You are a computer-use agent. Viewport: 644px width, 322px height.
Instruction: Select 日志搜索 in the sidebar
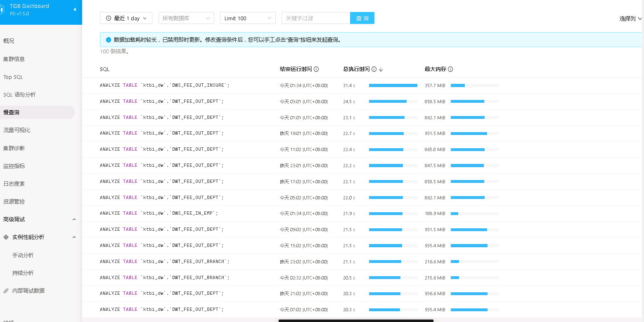tap(14, 184)
